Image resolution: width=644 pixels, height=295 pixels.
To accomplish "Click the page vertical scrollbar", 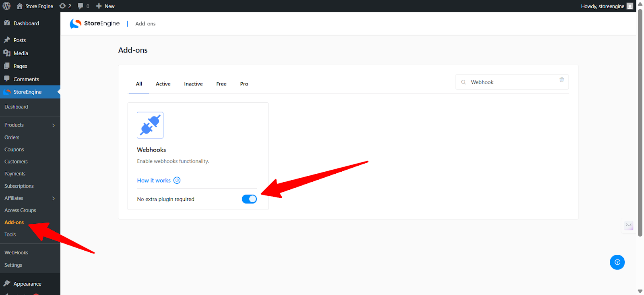I will click(640, 123).
